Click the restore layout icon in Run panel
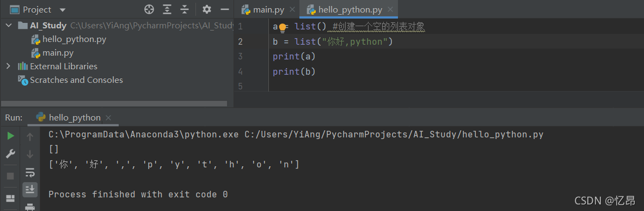The height and width of the screenshot is (211, 644). tap(10, 198)
